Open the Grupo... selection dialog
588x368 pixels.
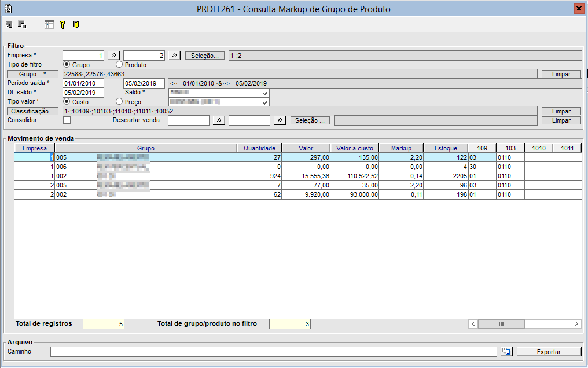point(32,74)
